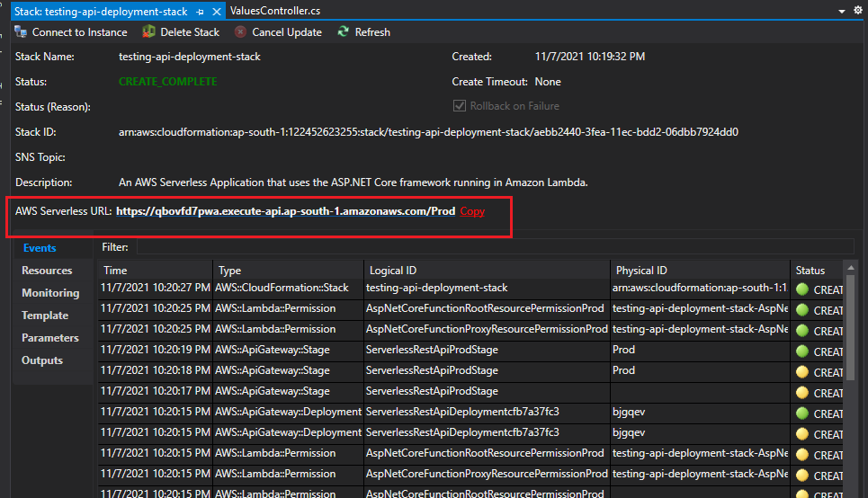Click first ServerlessRestApiDeploymentcfb7a37fc3 row
This screenshot has height=498, width=868.
click(462, 412)
